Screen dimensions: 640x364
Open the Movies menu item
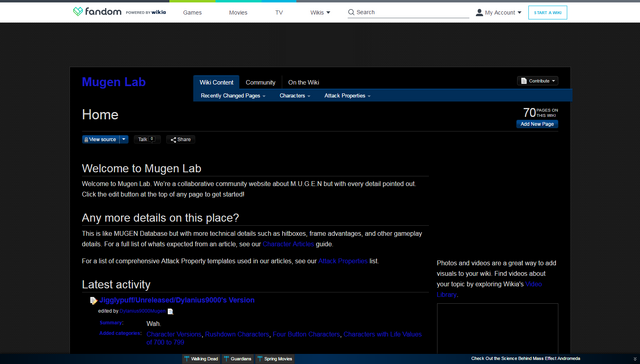(x=238, y=13)
